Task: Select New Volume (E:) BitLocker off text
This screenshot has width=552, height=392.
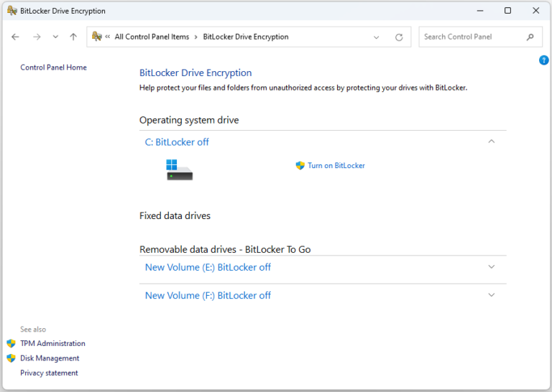Action: (x=208, y=267)
